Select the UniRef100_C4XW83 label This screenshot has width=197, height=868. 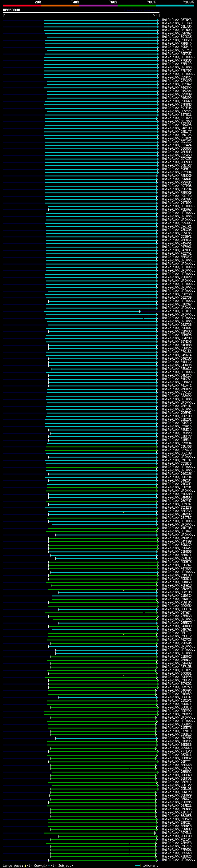pyautogui.click(x=177, y=626)
